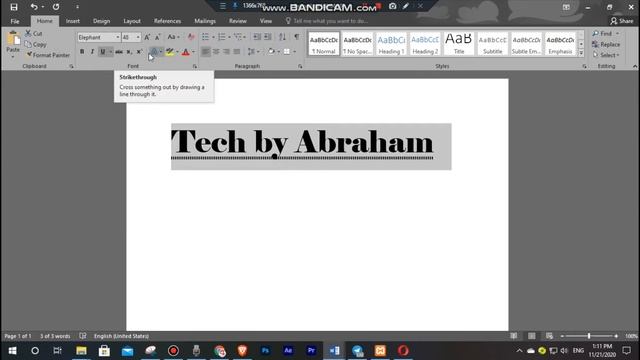The image size is (640, 360).
Task: Clear all formatting icon
Action: tap(191, 37)
